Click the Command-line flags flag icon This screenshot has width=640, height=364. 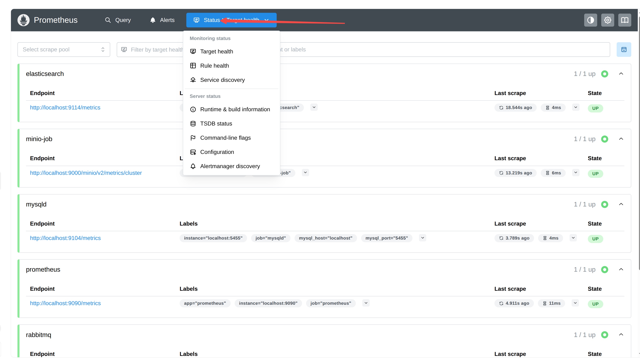pos(193,138)
